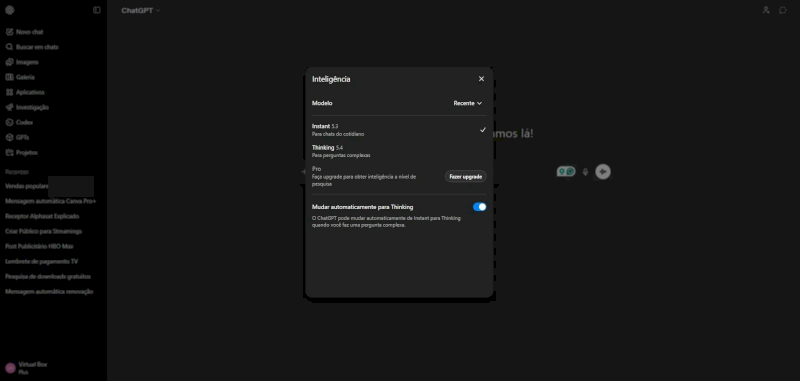This screenshot has width=800, height=381.
Task: Click the Imagens icon
Action: click(9, 62)
